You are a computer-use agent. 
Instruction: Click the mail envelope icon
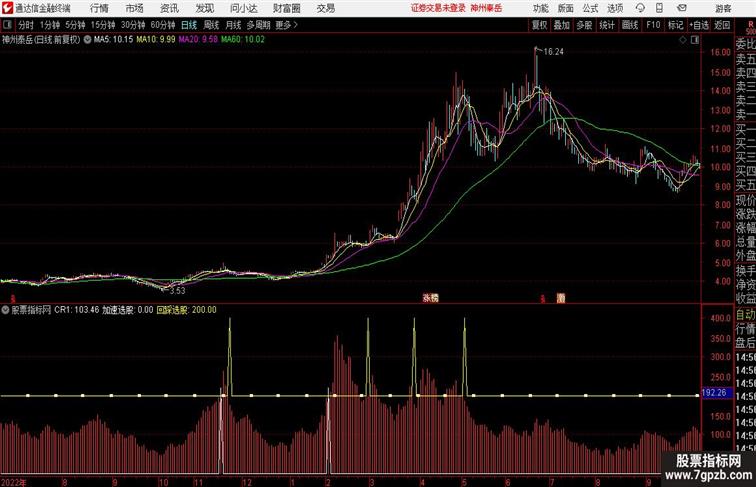[x=682, y=8]
